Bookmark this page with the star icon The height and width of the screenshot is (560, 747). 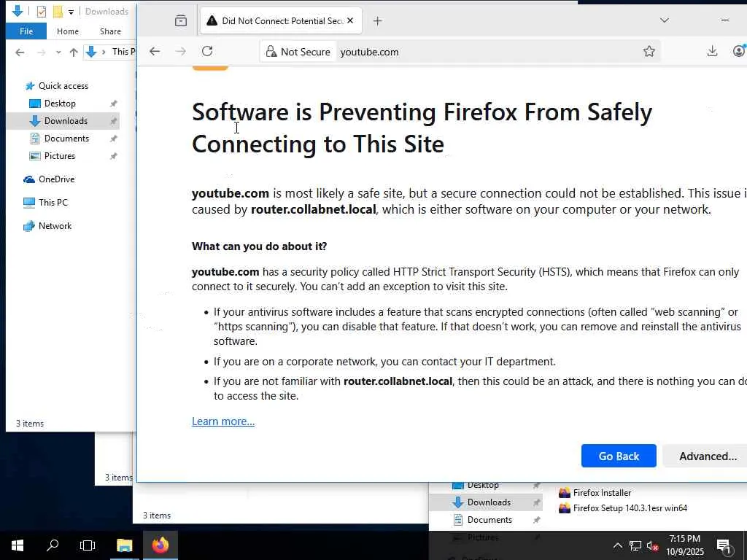(649, 52)
